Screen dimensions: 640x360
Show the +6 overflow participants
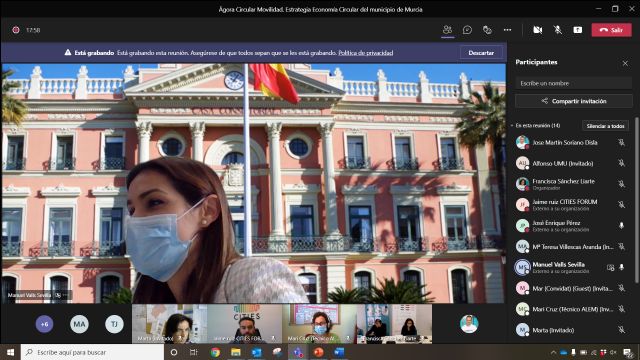pos(44,324)
